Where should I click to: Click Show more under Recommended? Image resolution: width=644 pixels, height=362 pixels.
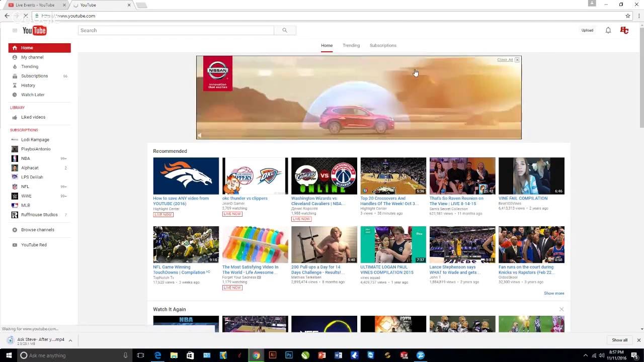pyautogui.click(x=554, y=293)
